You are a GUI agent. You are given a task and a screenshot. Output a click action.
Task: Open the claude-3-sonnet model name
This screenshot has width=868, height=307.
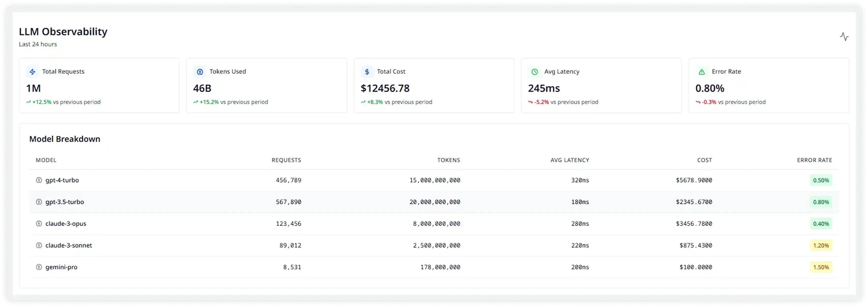68,245
